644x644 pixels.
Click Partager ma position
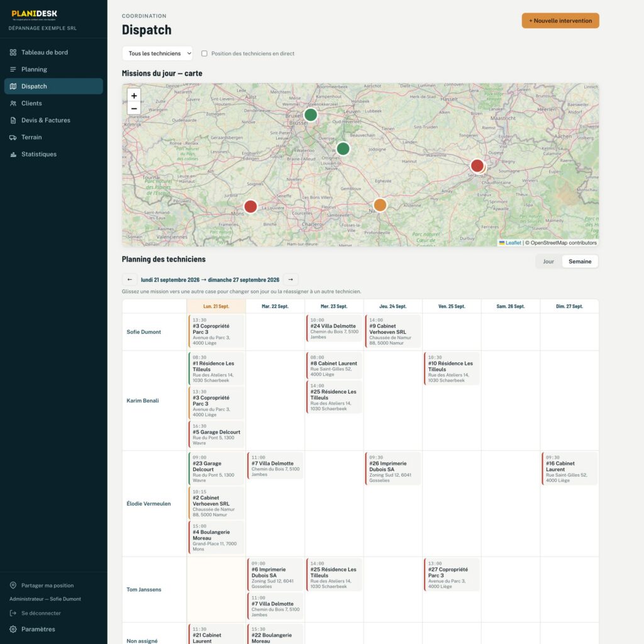click(x=48, y=586)
